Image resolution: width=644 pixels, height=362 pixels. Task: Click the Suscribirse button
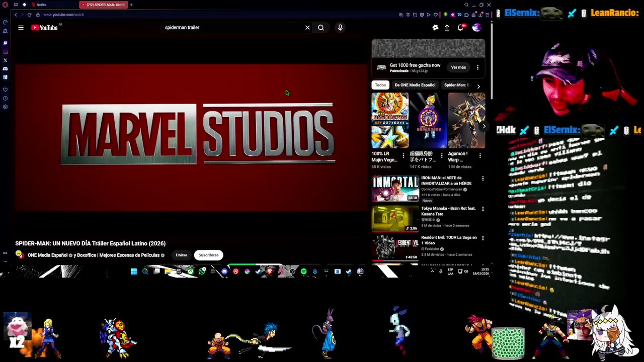[208, 255]
